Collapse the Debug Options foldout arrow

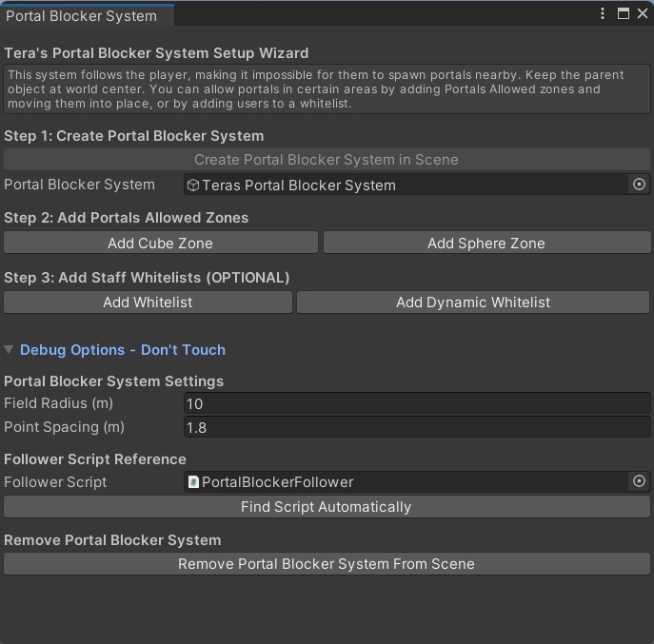click(10, 350)
